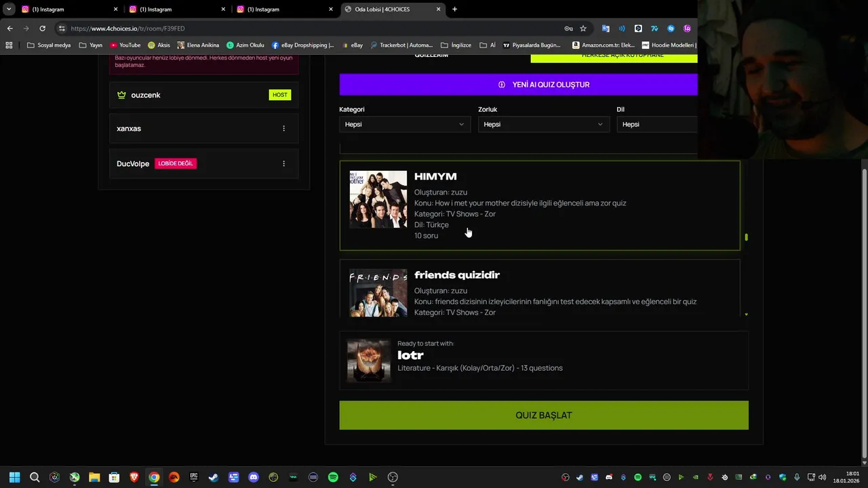Open taskbar Search
This screenshot has width=868, height=488.
[x=35, y=477]
